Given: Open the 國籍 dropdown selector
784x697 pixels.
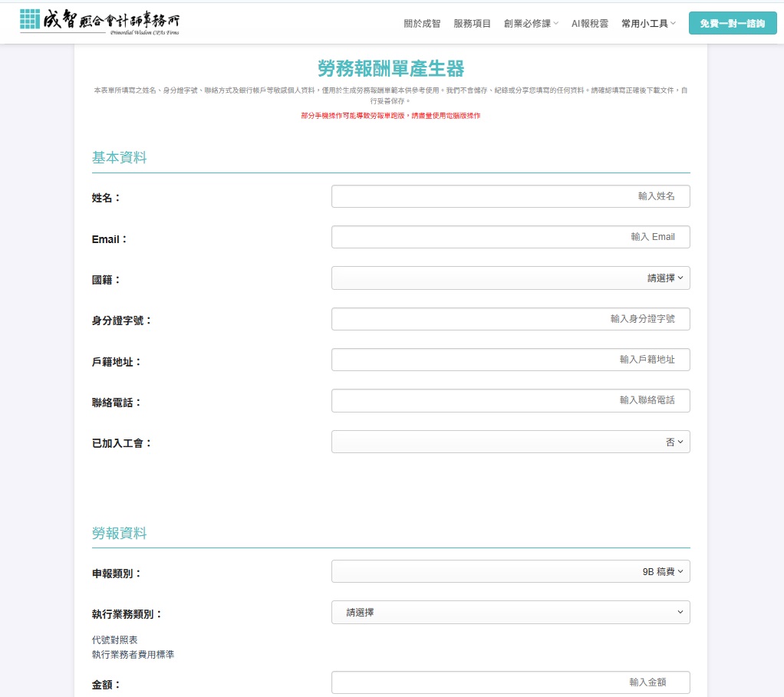Looking at the screenshot, I should pos(510,278).
